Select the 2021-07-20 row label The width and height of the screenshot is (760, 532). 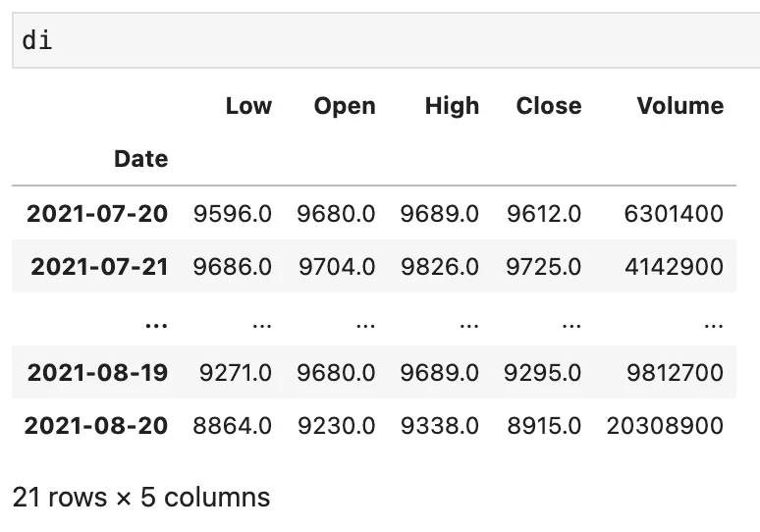click(97, 213)
